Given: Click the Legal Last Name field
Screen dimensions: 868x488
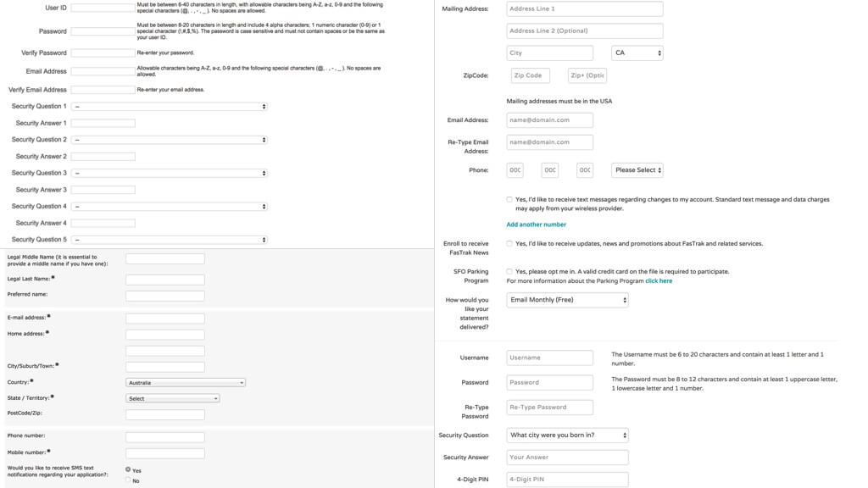Looking at the screenshot, I should tap(165, 279).
